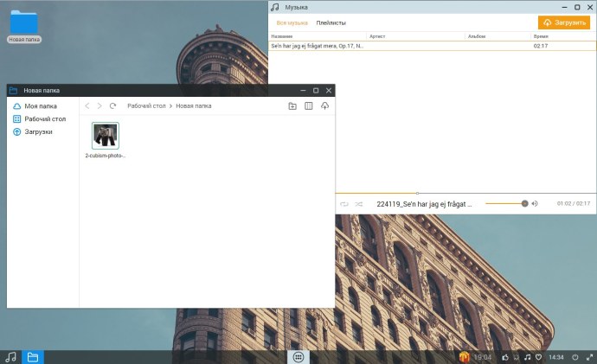This screenshot has height=364, width=597.
Task: Open Моя папка in the sidebar
Action: coord(41,106)
